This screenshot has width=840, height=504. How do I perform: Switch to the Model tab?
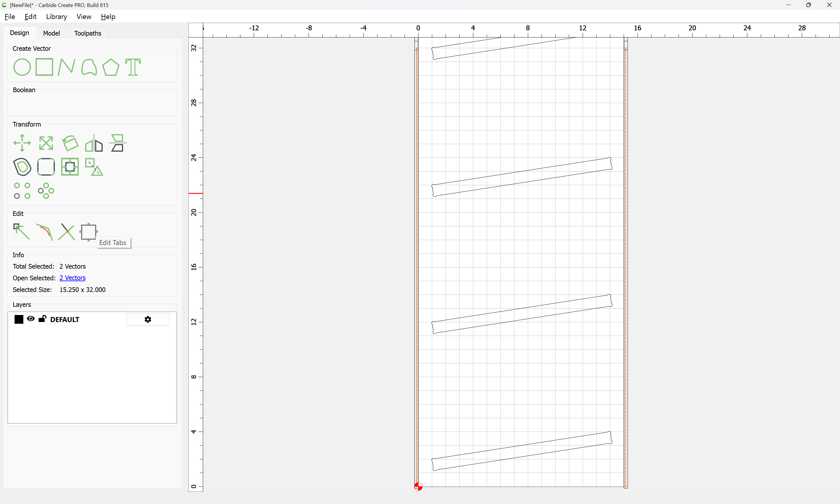52,33
